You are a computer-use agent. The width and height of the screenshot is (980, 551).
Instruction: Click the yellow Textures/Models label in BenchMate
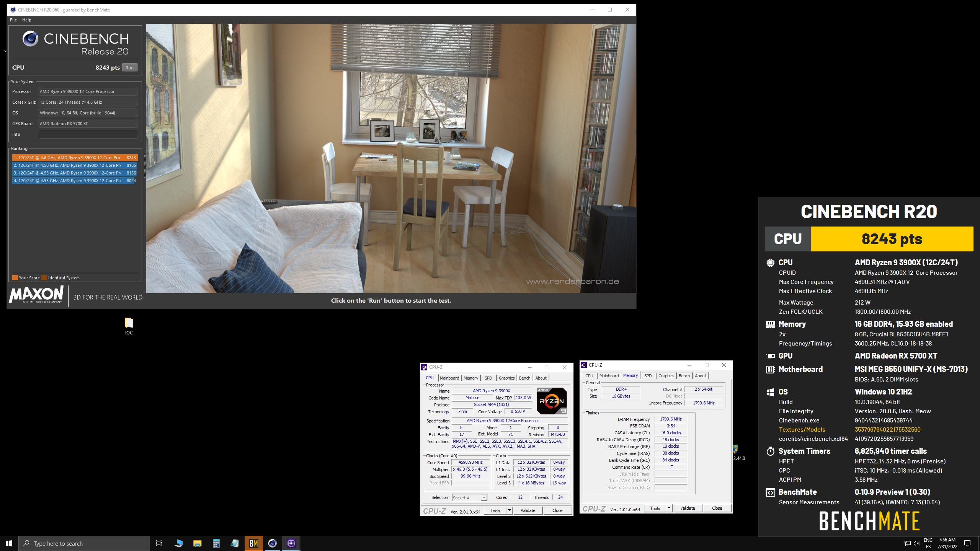pyautogui.click(x=802, y=430)
